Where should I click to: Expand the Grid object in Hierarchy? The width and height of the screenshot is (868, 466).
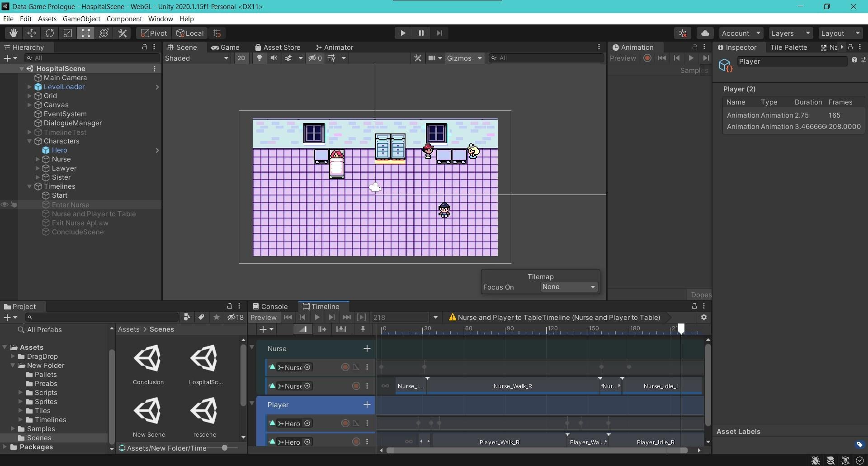pos(29,96)
